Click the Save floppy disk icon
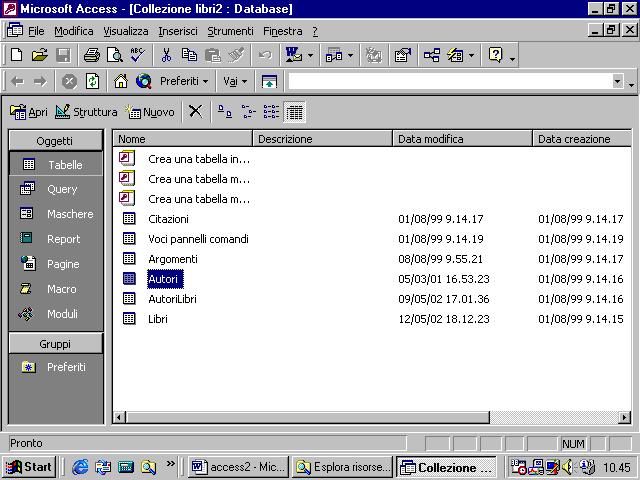 pos(63,55)
